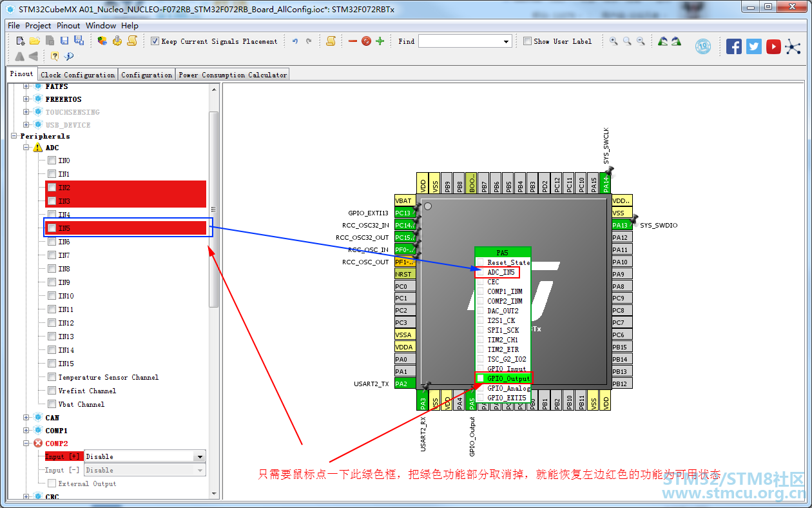Click the Help question mark icon
Viewport: 812px width, 508px height.
click(55, 56)
